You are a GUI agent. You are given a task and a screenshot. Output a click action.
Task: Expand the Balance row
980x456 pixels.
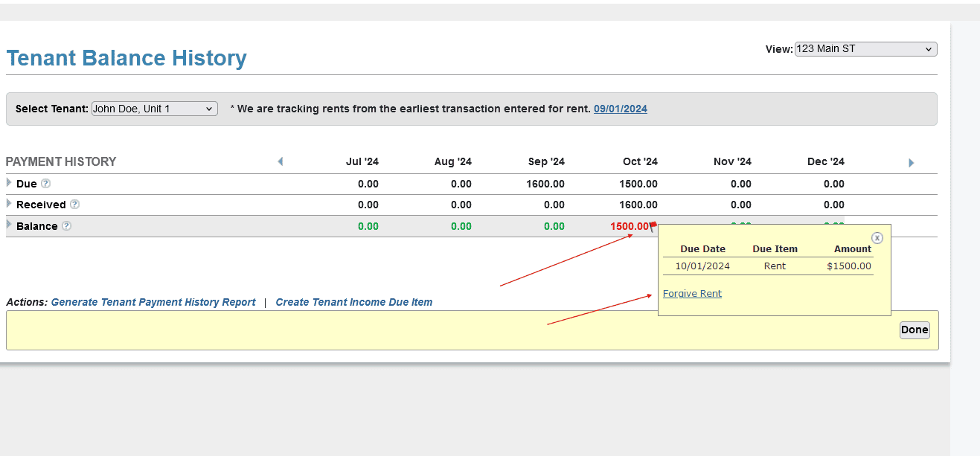point(9,225)
